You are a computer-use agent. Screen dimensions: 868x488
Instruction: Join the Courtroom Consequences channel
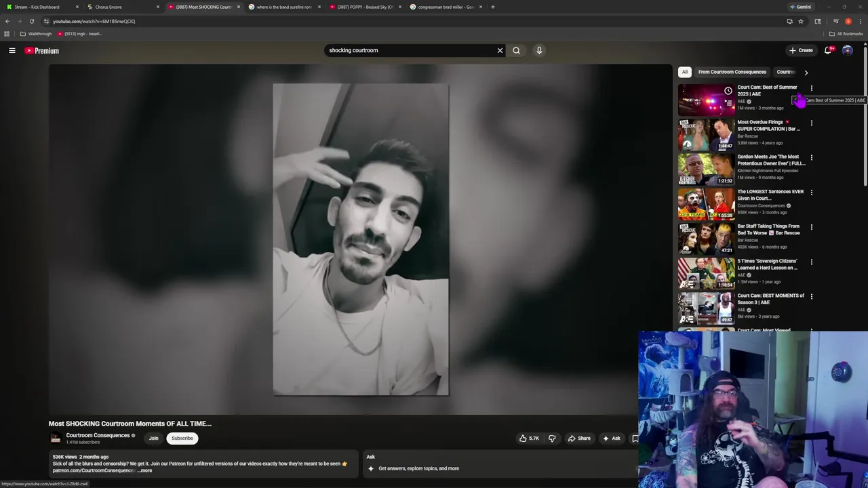[154, 439]
